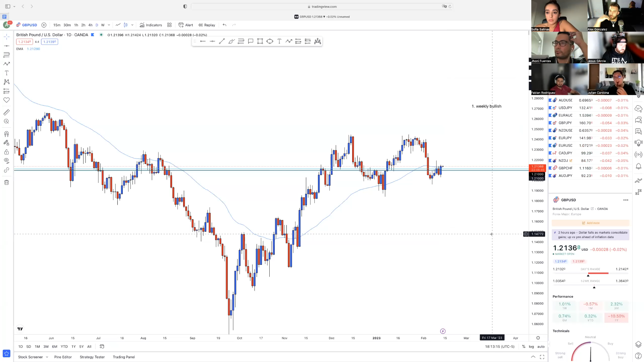Select EURUSD in the watchlist

coord(565,145)
